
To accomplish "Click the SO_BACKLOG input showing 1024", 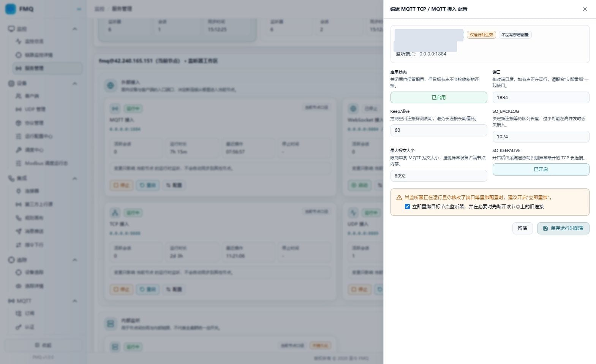I will point(541,136).
